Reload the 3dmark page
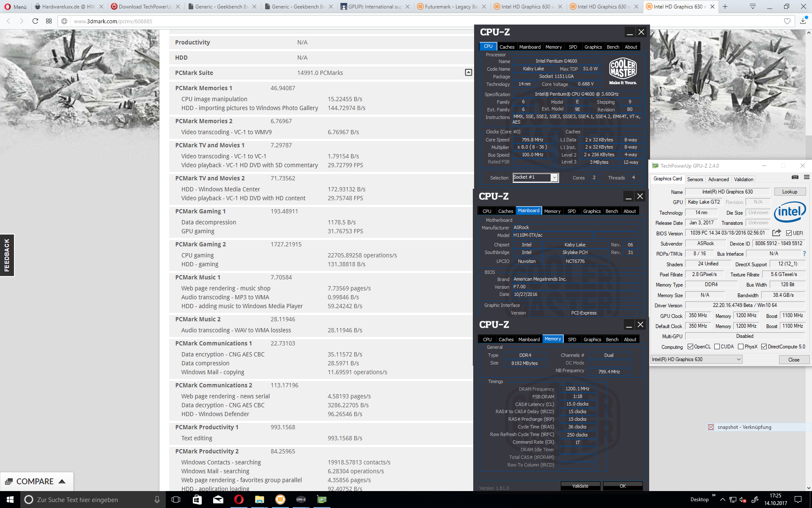The image size is (812, 508). pyautogui.click(x=36, y=21)
